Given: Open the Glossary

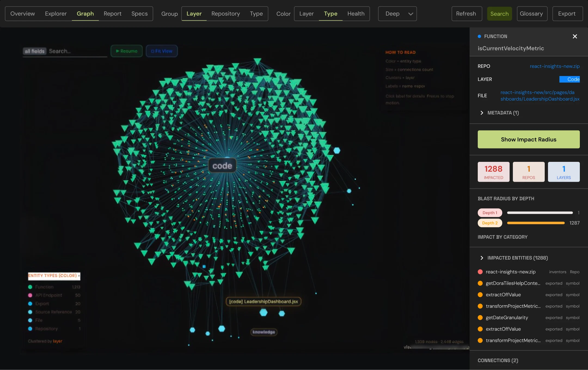Looking at the screenshot, I should pyautogui.click(x=532, y=14).
